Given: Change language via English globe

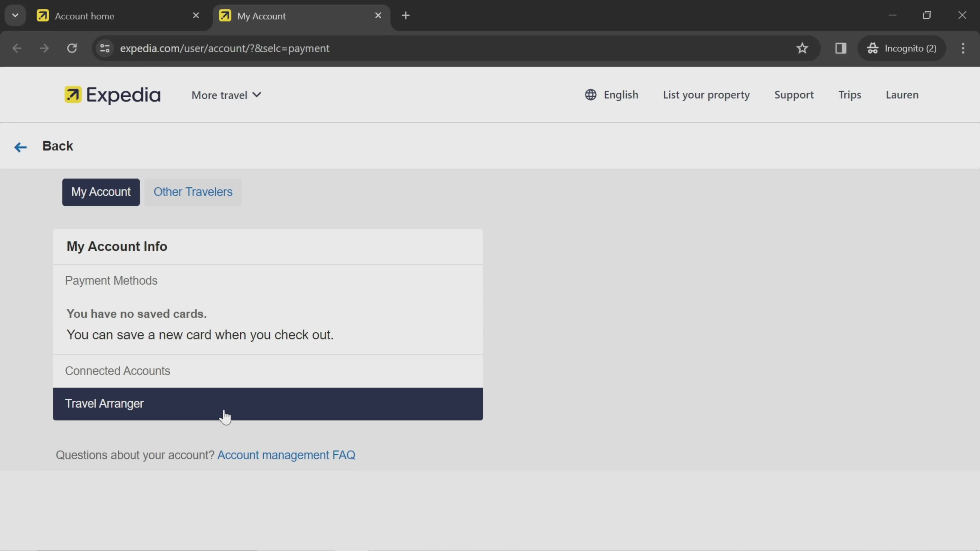Looking at the screenshot, I should [x=611, y=95].
